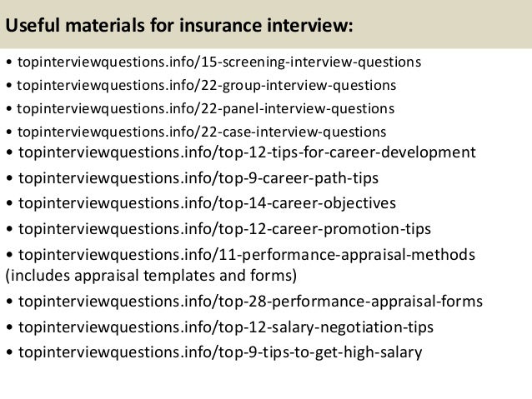Image resolution: width=532 pixels, height=399 pixels.
Task: Open the top-12-tips-for-career-development link
Action: [x=247, y=152]
